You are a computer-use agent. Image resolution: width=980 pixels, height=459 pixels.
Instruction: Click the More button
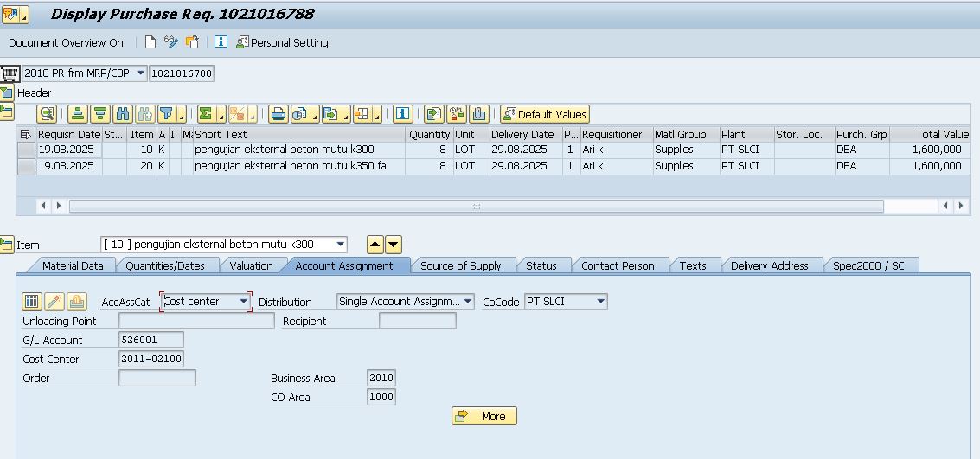point(484,416)
